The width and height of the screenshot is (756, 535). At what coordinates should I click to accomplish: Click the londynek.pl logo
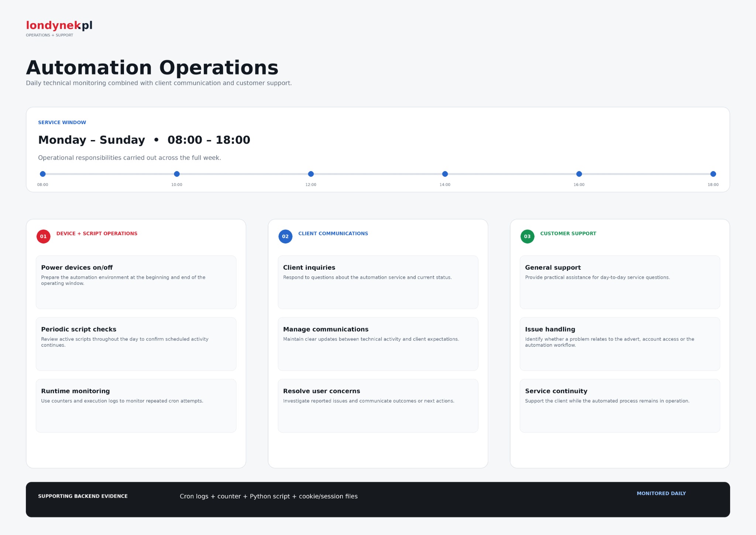click(x=59, y=25)
